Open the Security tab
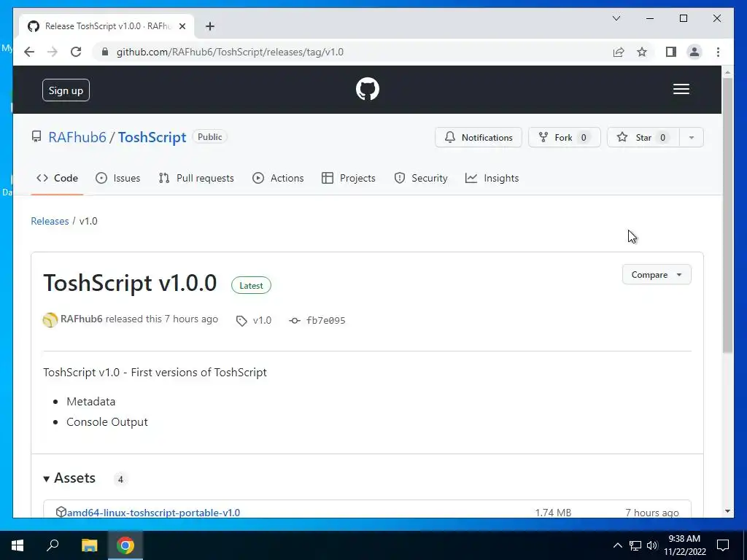The width and height of the screenshot is (747, 560). click(x=421, y=178)
